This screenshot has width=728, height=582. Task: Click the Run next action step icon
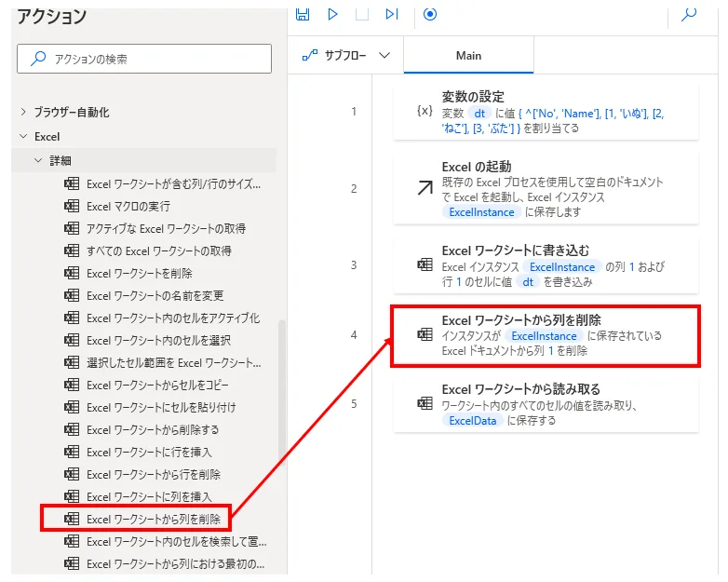392,14
